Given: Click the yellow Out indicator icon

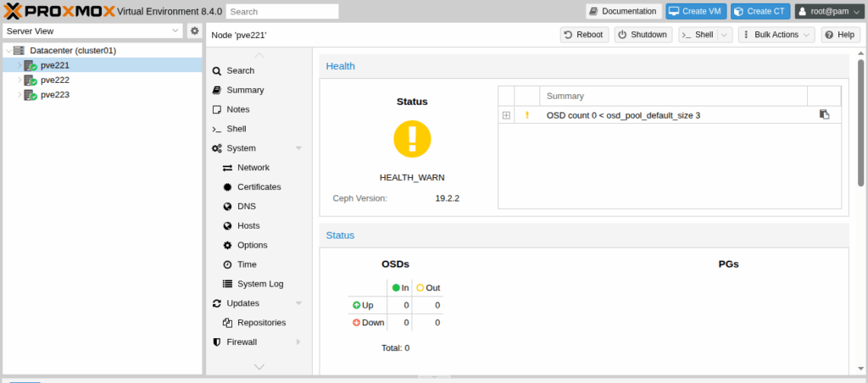Looking at the screenshot, I should pos(420,288).
